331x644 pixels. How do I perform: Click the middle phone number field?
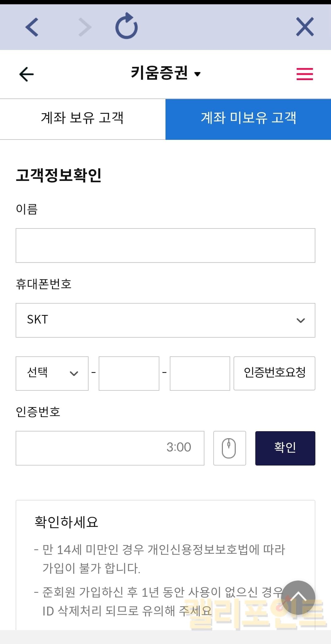point(129,373)
